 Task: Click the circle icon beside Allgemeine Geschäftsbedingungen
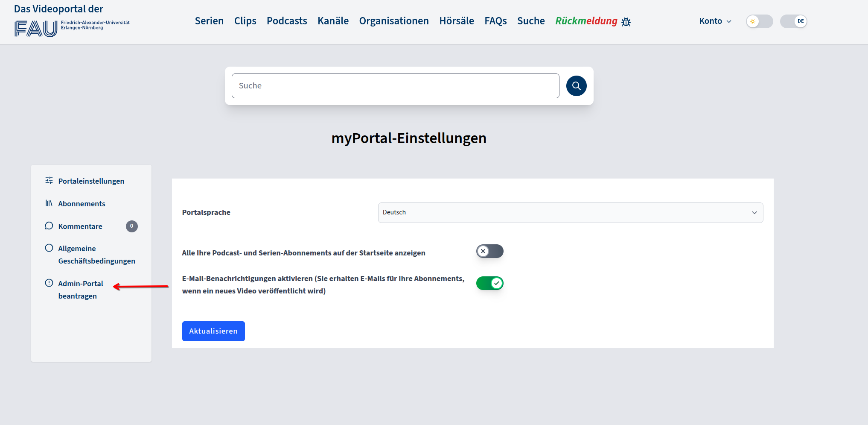[49, 248]
